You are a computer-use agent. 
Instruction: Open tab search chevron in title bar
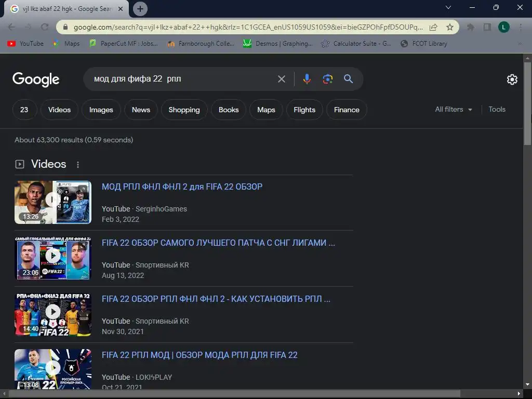pos(448,7)
